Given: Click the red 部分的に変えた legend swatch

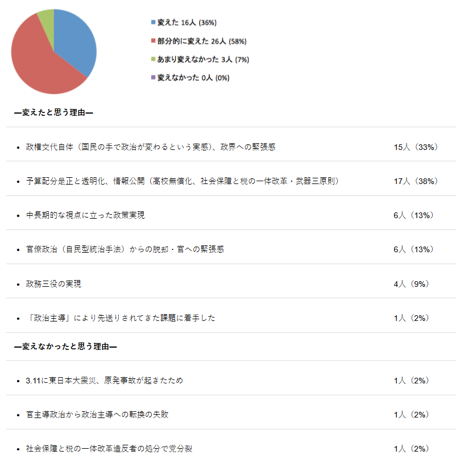Looking at the screenshot, I should pos(153,41).
